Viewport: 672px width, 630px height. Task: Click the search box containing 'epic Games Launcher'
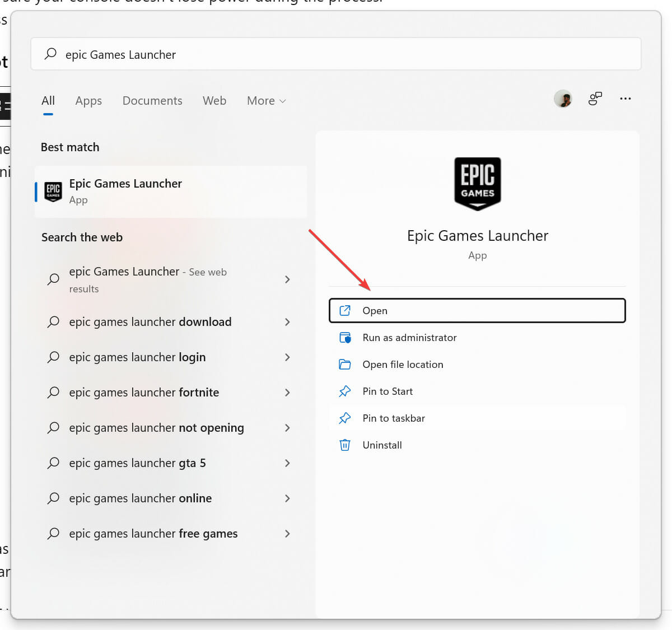coord(336,54)
